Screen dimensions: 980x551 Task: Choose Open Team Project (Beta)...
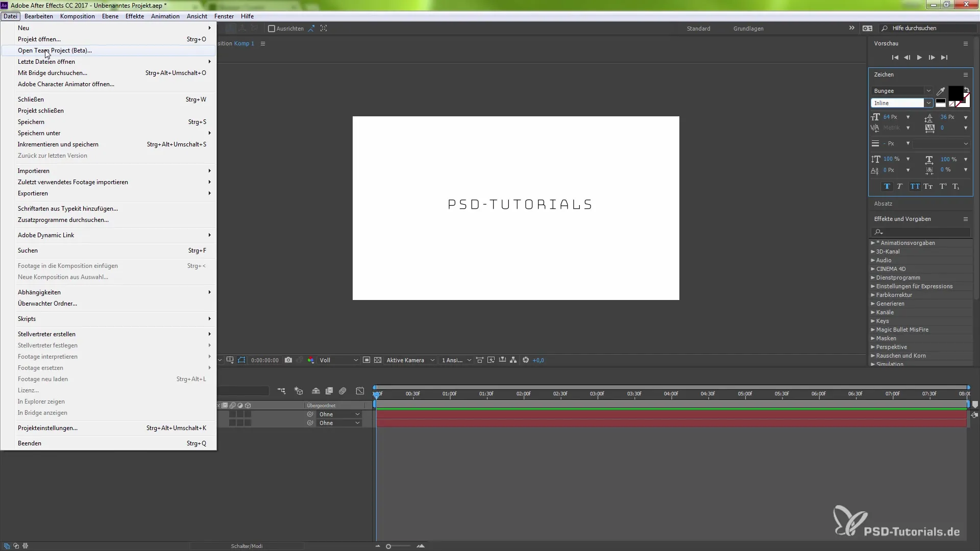click(x=108, y=51)
